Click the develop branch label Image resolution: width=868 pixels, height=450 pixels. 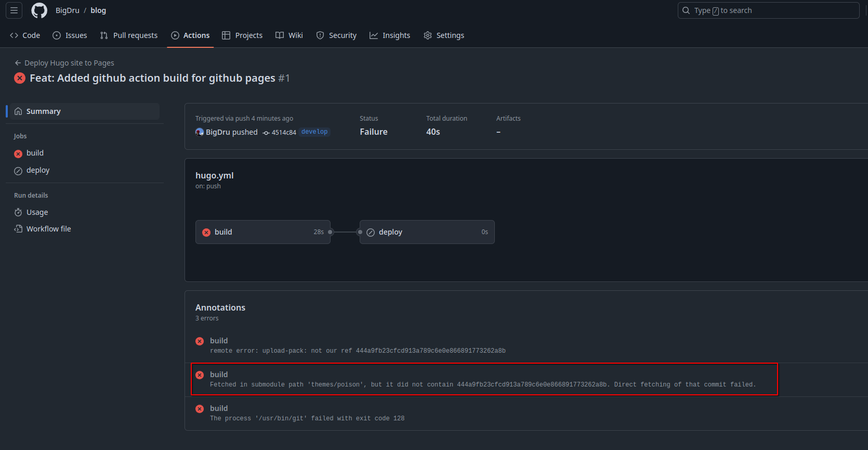[314, 132]
